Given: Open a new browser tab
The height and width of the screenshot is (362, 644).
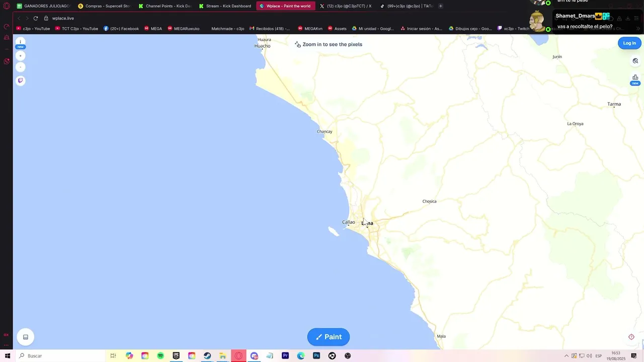Looking at the screenshot, I should pyautogui.click(x=441, y=6).
